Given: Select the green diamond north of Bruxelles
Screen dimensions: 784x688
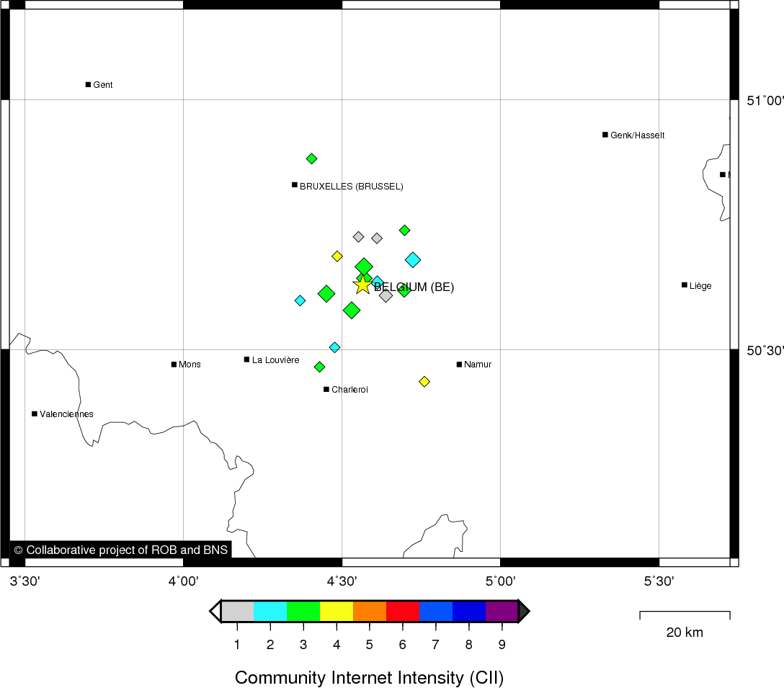Looking at the screenshot, I should [x=311, y=158].
